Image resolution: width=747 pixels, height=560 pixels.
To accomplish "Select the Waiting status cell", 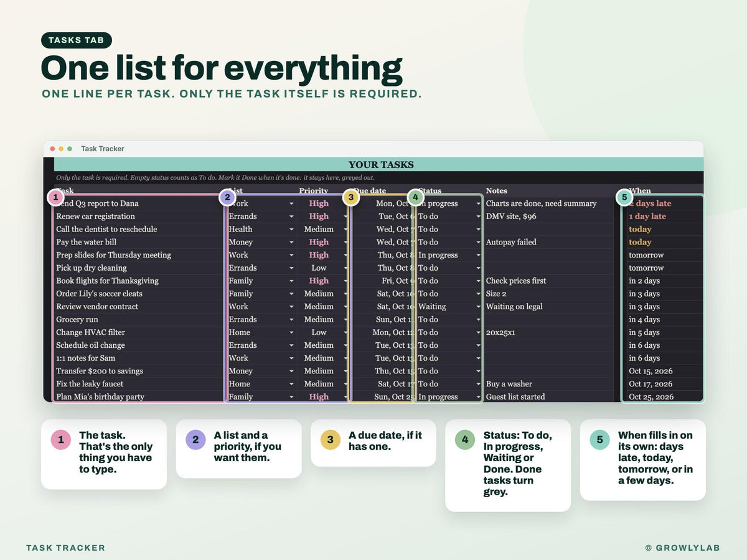I will (449, 307).
